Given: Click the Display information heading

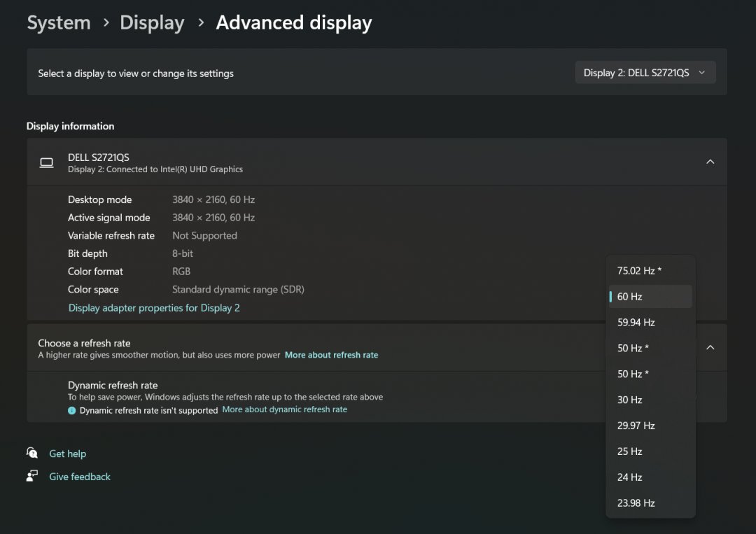Looking at the screenshot, I should point(71,126).
